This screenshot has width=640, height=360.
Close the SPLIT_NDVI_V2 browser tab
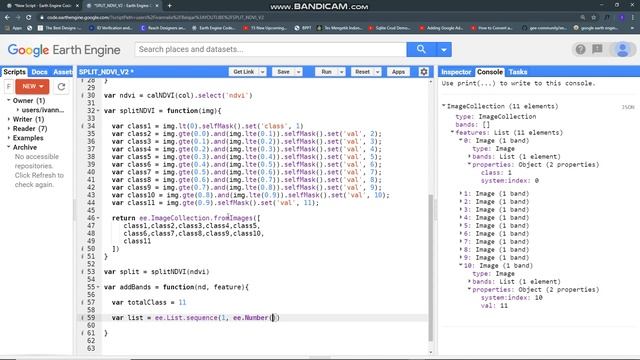click(157, 6)
